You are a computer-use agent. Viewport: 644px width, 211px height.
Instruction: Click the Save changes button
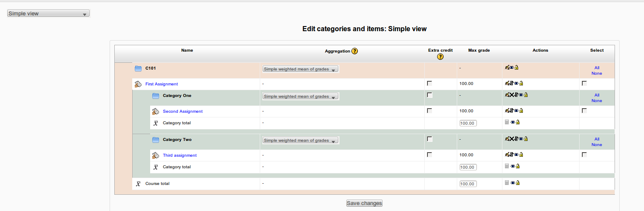tap(364, 203)
